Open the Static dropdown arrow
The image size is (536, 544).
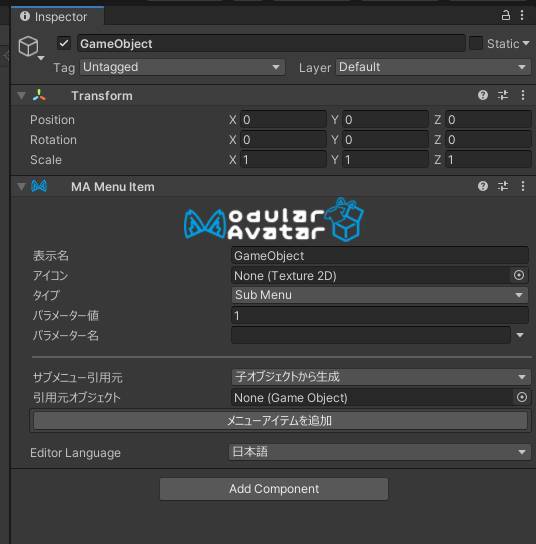point(526,43)
